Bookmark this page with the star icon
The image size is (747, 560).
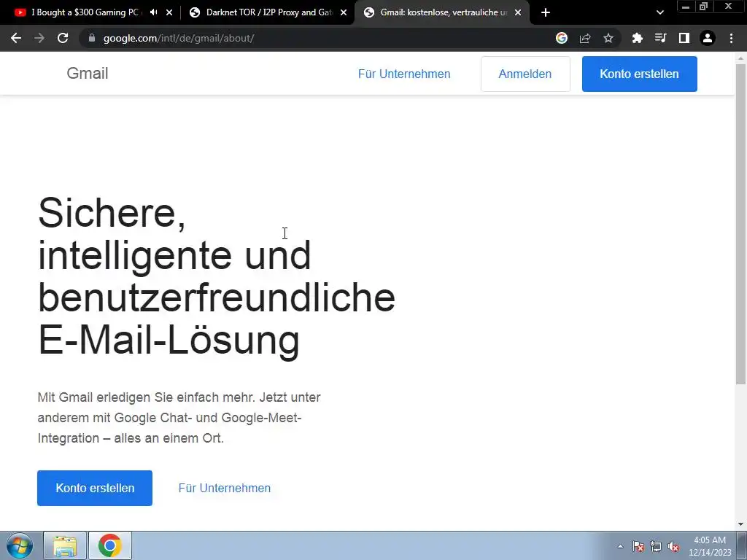click(608, 38)
